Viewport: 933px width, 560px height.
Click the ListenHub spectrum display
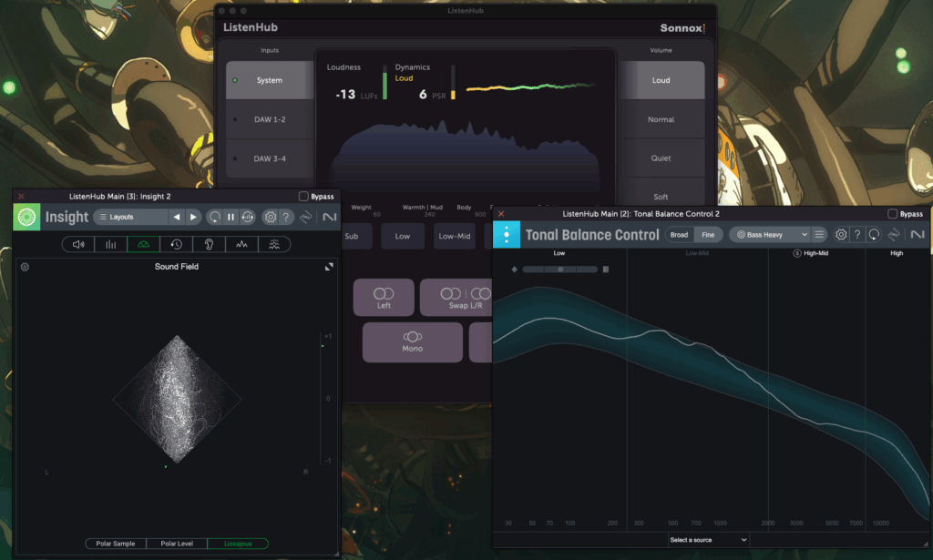pyautogui.click(x=465, y=155)
